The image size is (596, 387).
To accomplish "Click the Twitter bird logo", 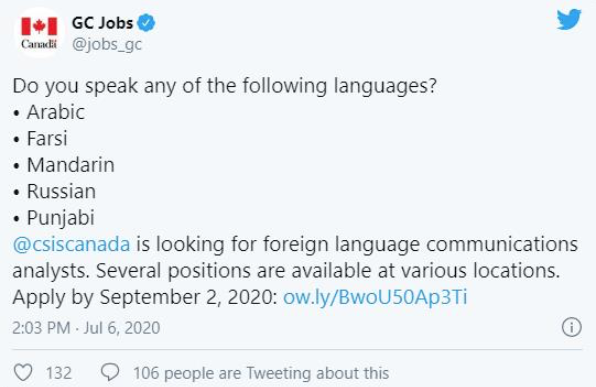I will point(569,20).
